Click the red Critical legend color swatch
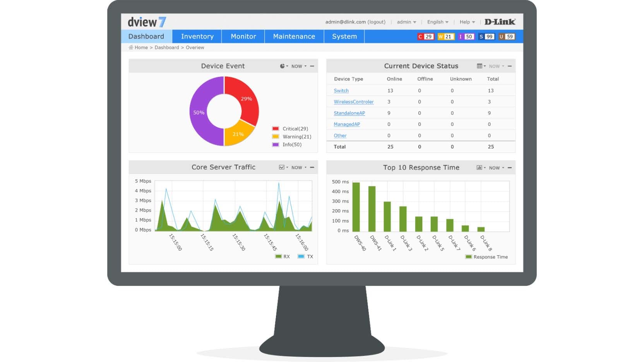The height and width of the screenshot is (362, 644). tap(276, 129)
